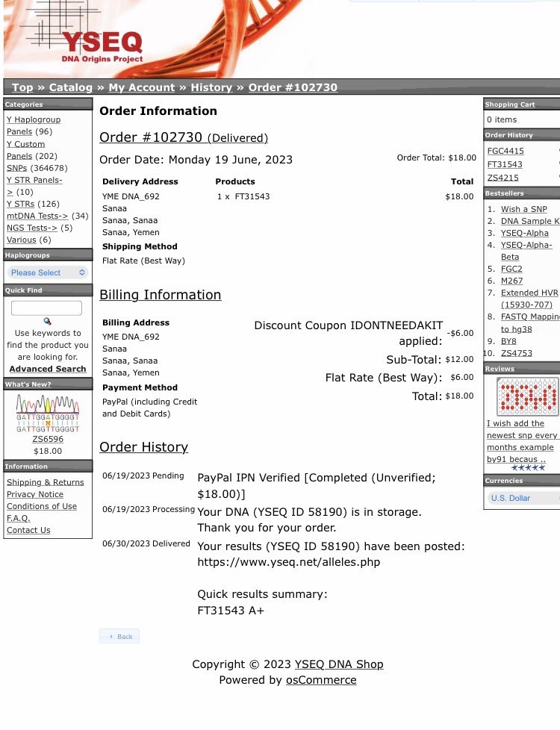
Task: Click 'Order Total: $18.00' text
Action: (x=437, y=157)
